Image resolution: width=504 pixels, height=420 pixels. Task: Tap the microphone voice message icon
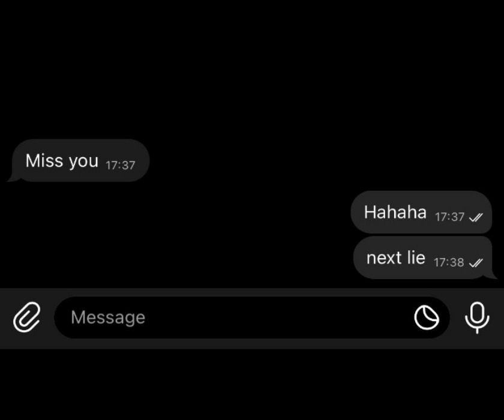click(478, 317)
